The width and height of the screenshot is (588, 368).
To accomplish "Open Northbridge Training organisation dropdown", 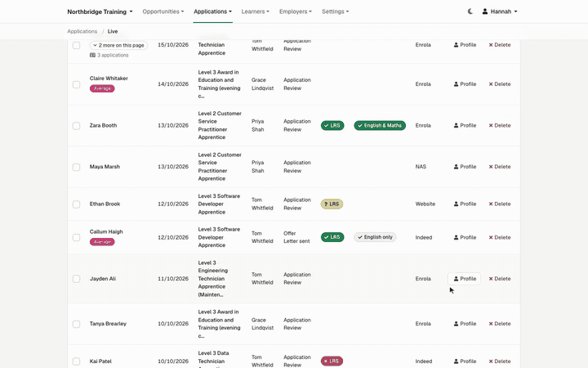I will tap(100, 11).
